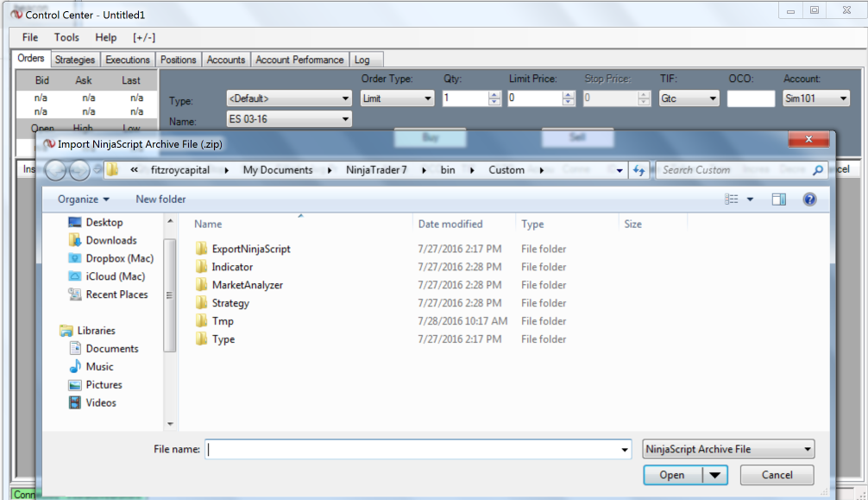Expand the Open button split arrow
868x500 pixels.
(x=715, y=475)
